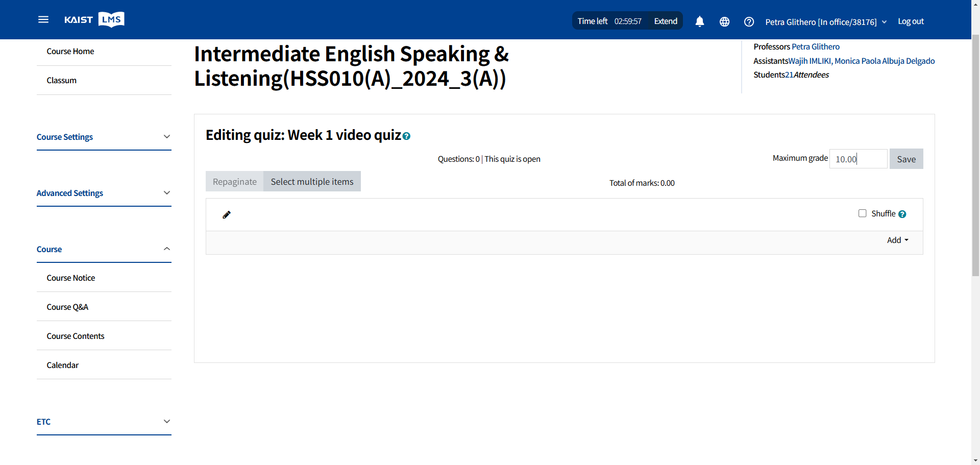Image resolution: width=980 pixels, height=465 pixels.
Task: Click the KAIST LMS logo
Action: point(94,19)
